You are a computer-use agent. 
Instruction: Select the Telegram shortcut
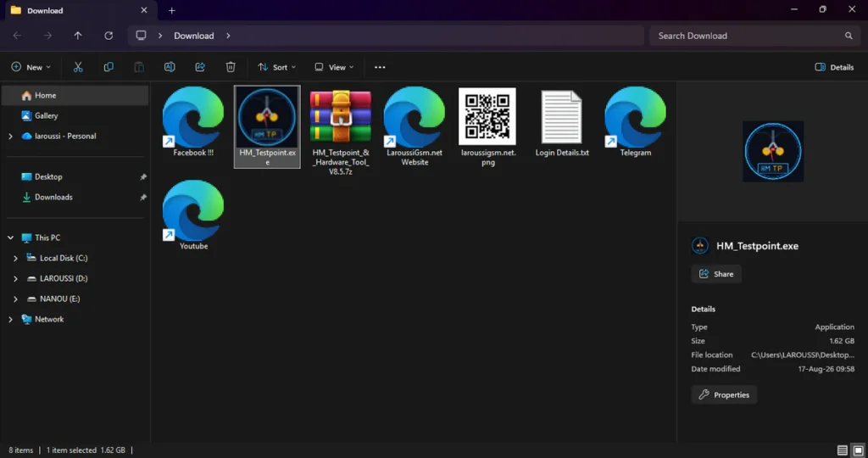point(635,122)
